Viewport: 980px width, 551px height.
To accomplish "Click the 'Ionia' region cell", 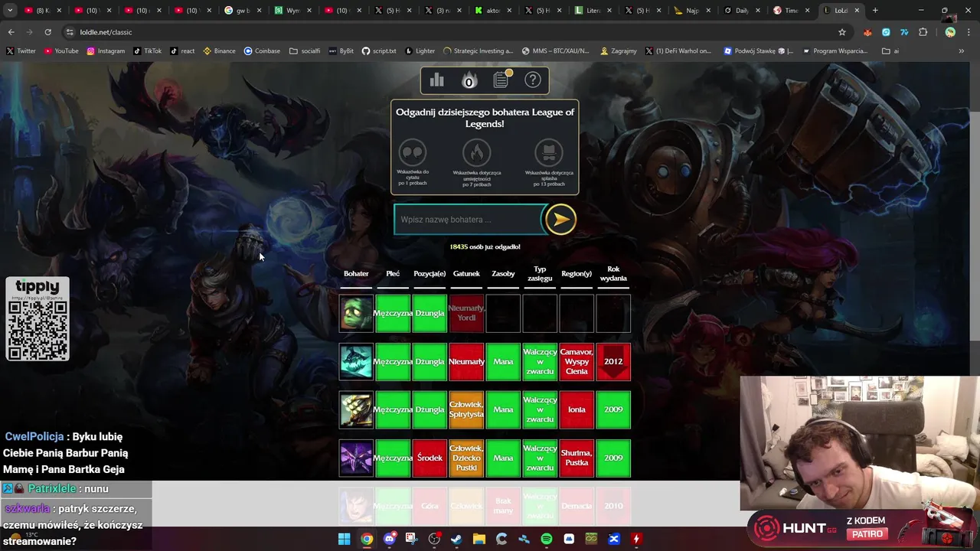I will click(577, 409).
